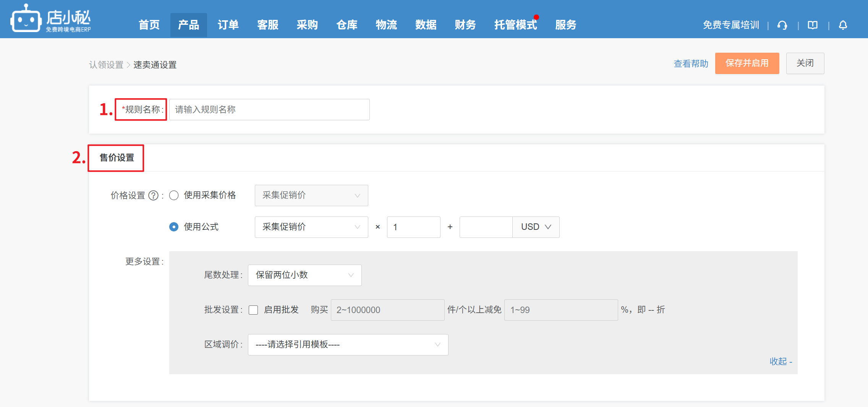Viewport: 868px width, 407px height.
Task: Open the USD currency dropdown
Action: 536,227
